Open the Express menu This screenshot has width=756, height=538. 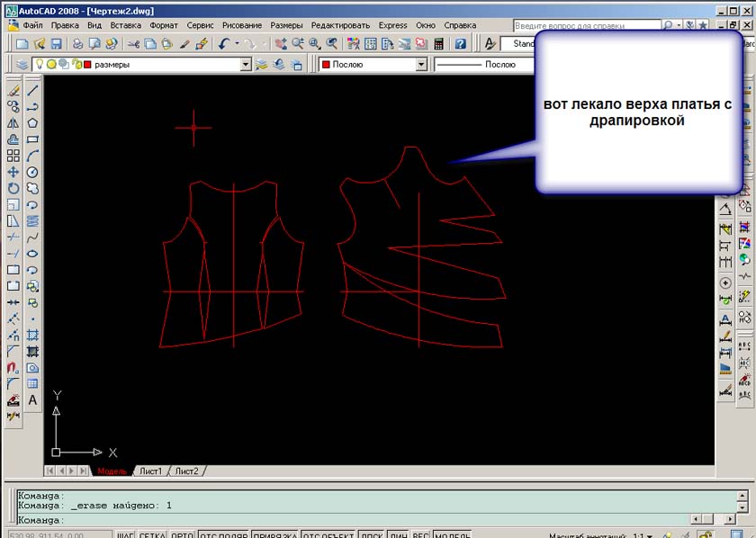392,25
